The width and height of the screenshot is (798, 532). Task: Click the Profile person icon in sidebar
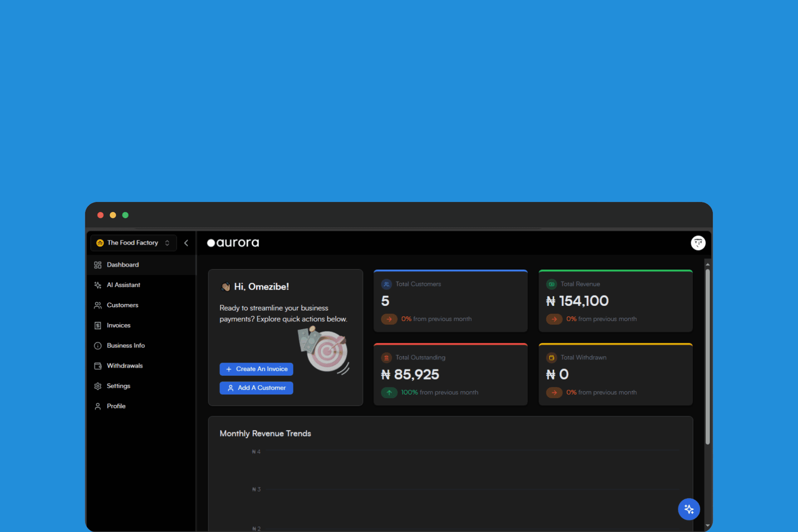tap(98, 406)
